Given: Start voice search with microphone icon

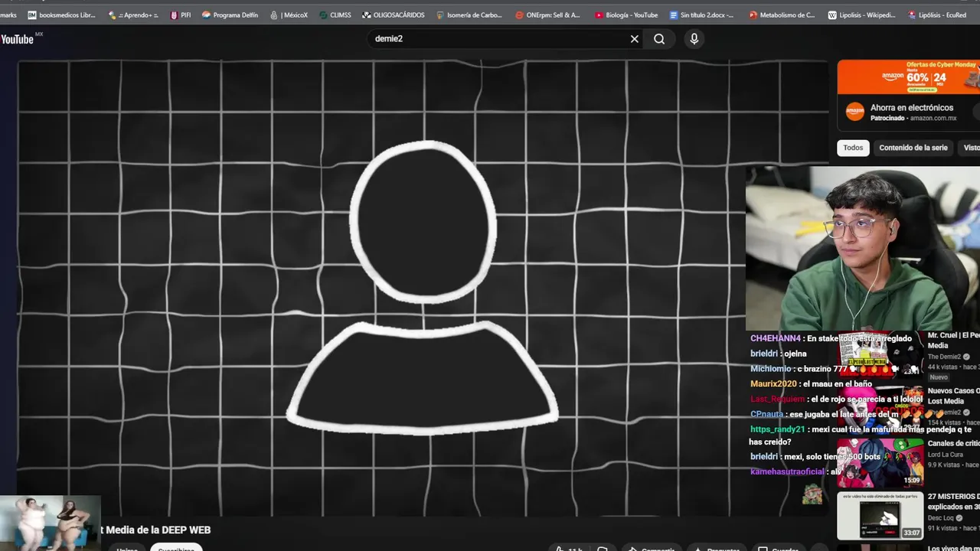Looking at the screenshot, I should pos(694,39).
